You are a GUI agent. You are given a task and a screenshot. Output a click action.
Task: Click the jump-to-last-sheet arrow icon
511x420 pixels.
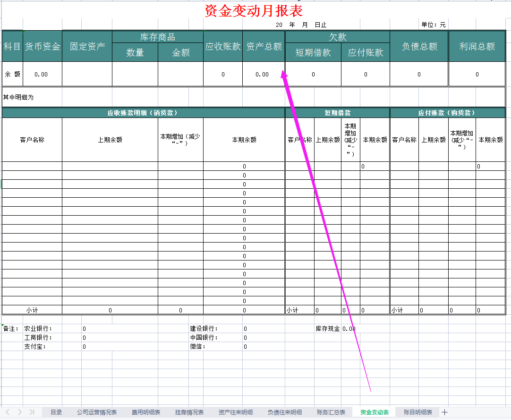[x=32, y=412]
